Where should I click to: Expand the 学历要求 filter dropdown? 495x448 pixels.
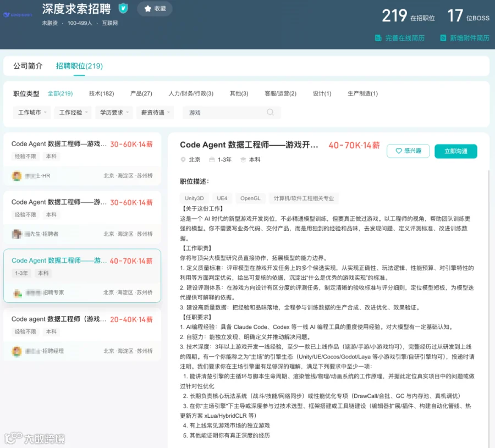coord(114,112)
